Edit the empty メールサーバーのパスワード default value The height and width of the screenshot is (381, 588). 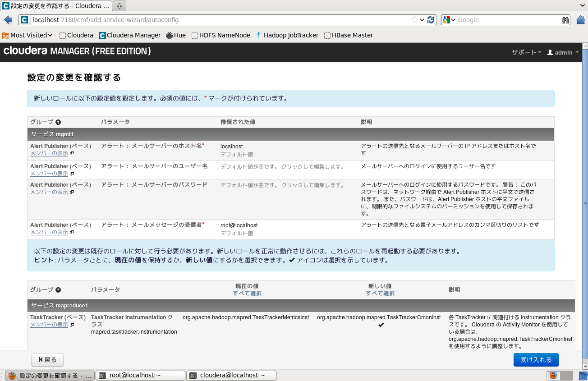282,185
